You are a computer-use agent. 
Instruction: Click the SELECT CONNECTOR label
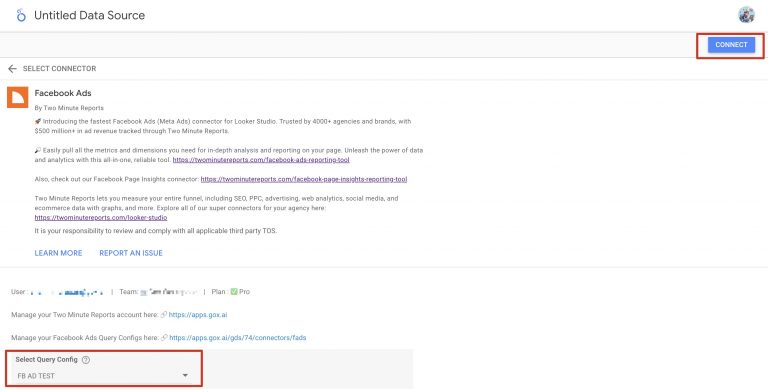click(x=59, y=69)
